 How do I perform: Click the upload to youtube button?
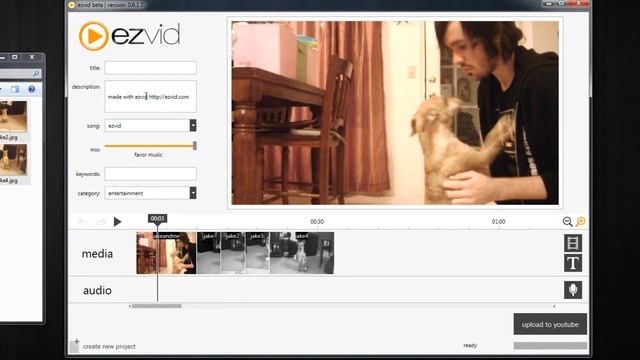click(550, 324)
